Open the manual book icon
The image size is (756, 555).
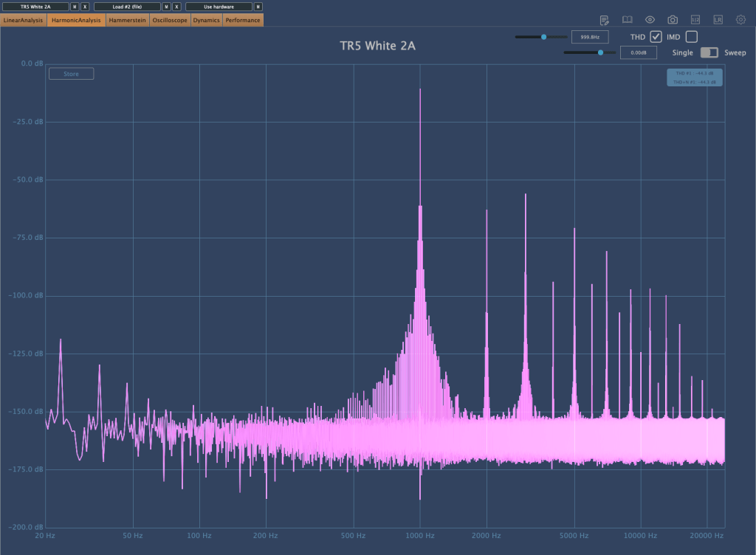tap(627, 20)
